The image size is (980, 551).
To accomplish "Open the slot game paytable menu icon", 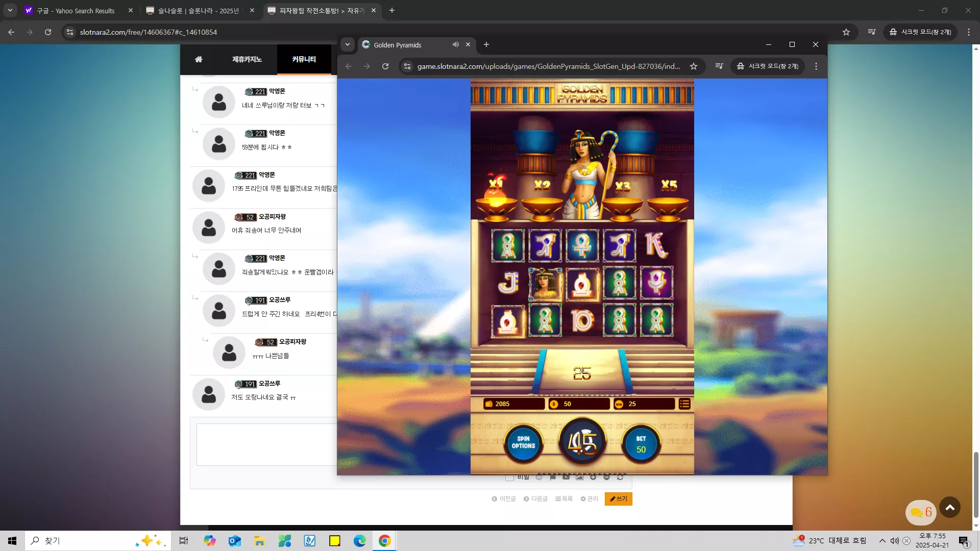I will 684,404.
